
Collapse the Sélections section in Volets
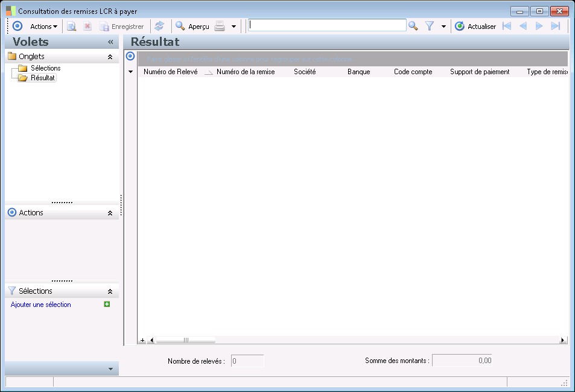click(110, 291)
